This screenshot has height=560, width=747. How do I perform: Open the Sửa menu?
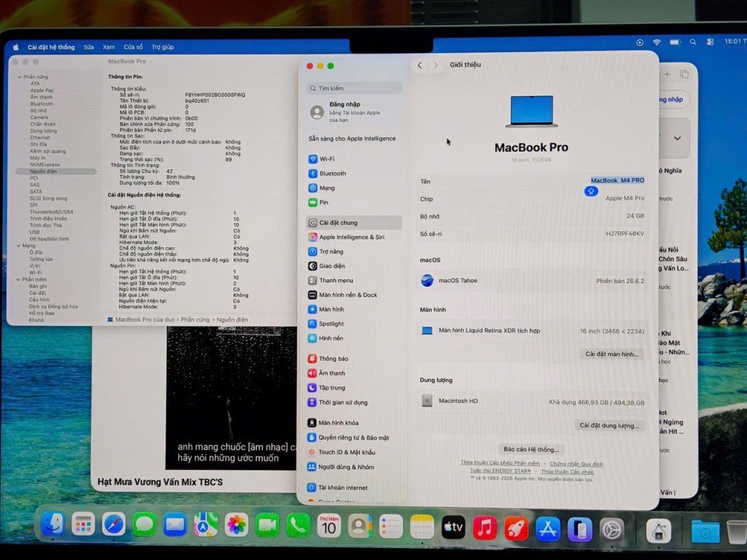(88, 47)
